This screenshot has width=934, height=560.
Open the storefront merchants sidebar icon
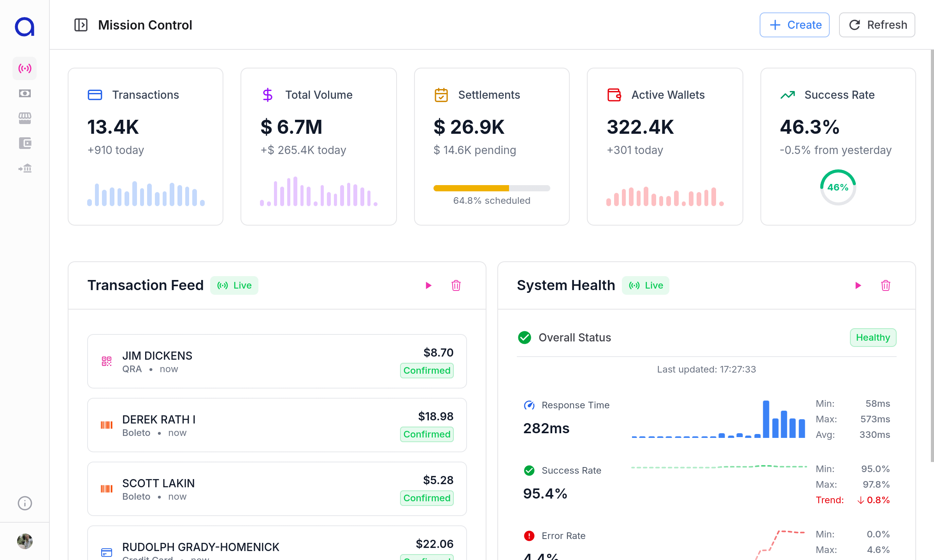25,118
